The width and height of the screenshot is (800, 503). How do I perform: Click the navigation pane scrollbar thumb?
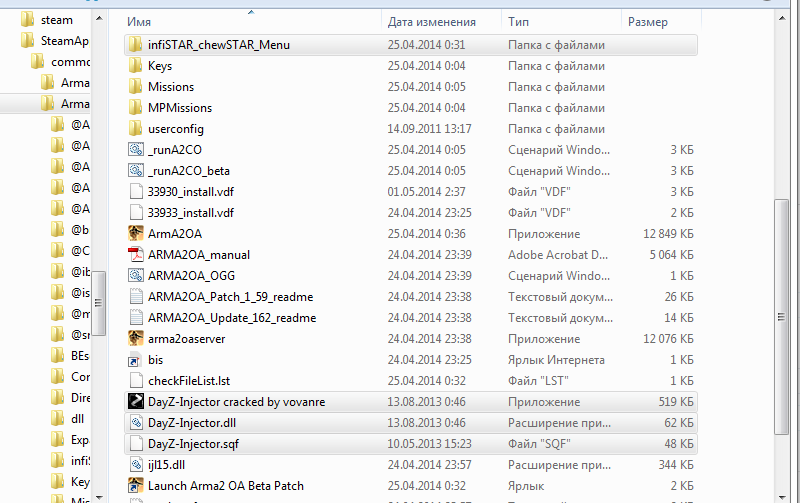(99, 303)
